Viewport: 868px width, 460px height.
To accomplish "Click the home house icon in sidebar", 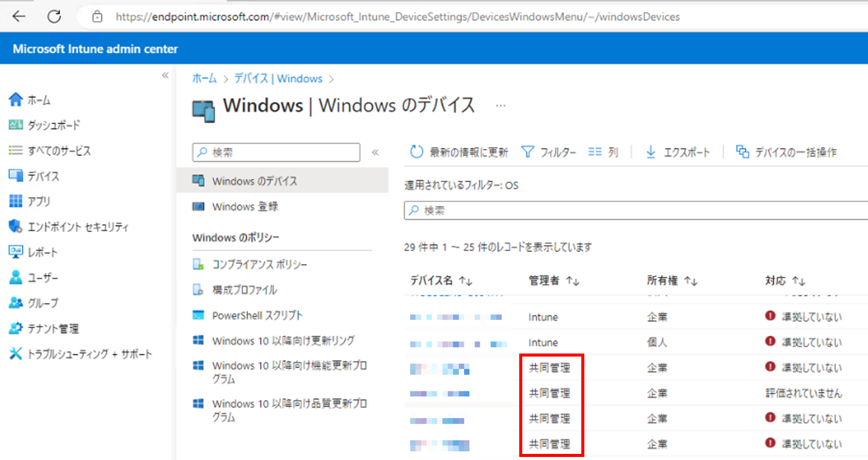I will pos(16,99).
